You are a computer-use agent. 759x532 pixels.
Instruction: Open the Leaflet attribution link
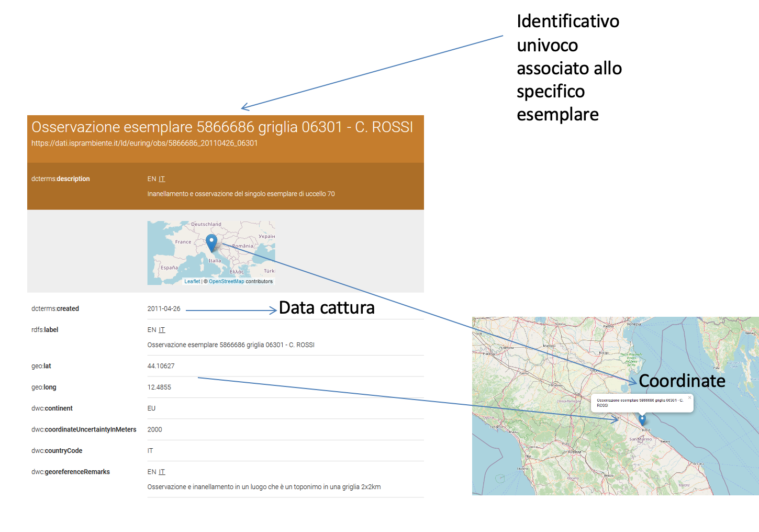192,282
